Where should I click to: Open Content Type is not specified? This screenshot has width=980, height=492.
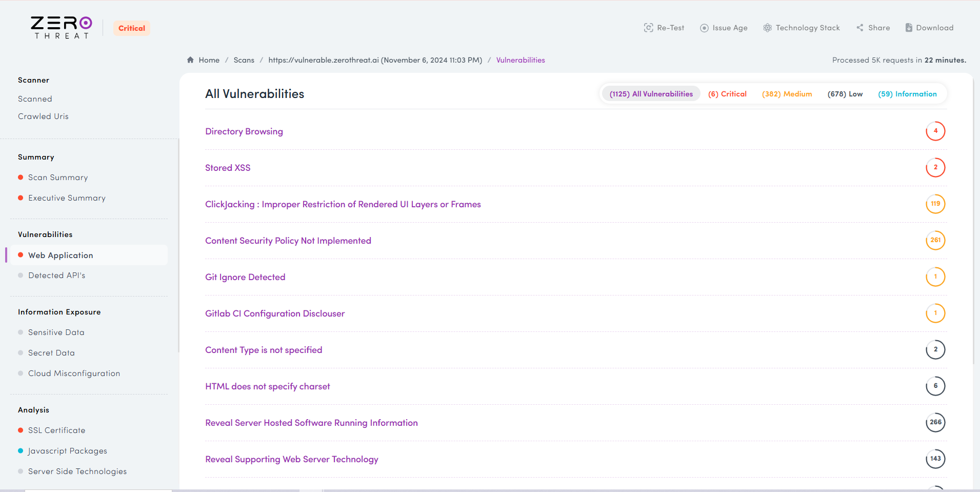pos(264,350)
